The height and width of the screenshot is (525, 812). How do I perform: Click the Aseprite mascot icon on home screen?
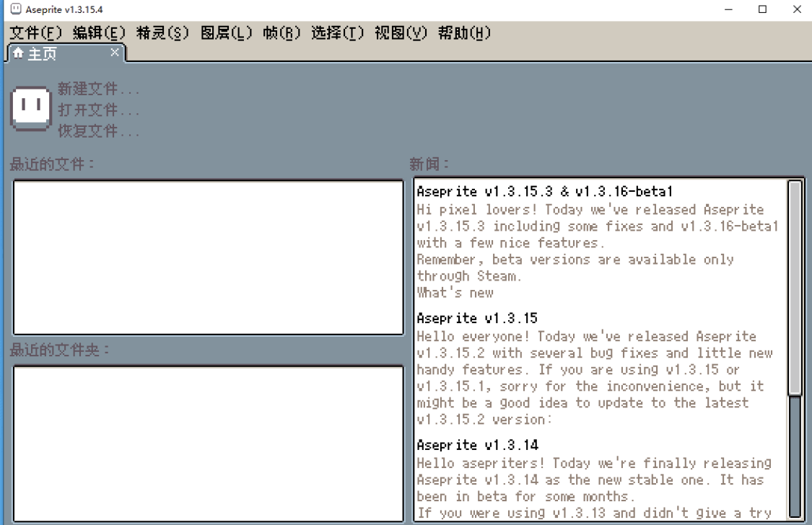click(30, 107)
